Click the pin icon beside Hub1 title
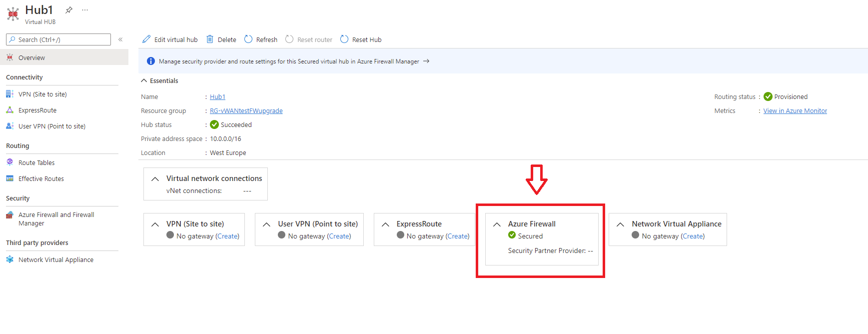 [x=69, y=10]
